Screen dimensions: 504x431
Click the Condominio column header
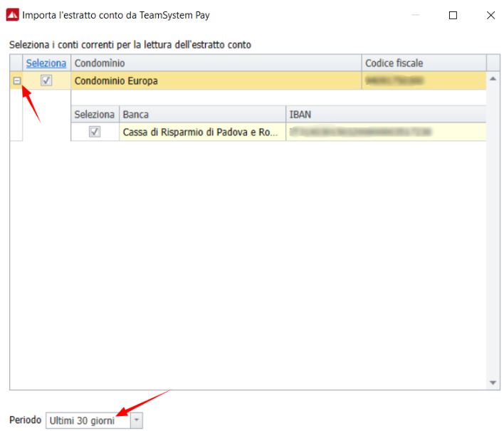click(x=216, y=63)
